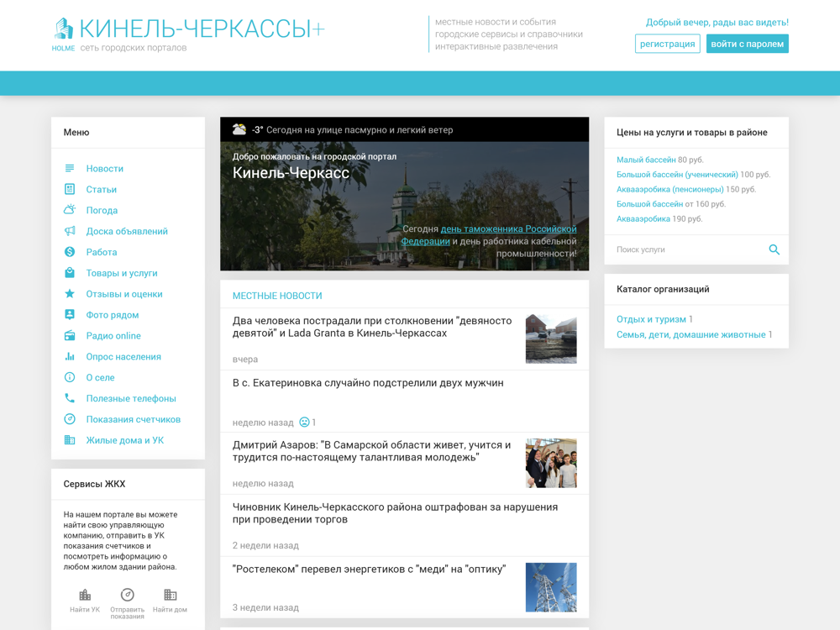Click the Доска объявлений megaphone icon
Viewport: 840px width, 630px height.
[x=70, y=231]
